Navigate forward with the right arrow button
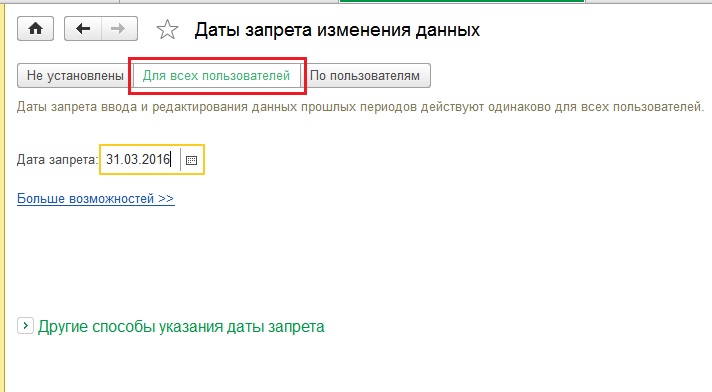The height and width of the screenshot is (392, 712). (x=119, y=29)
